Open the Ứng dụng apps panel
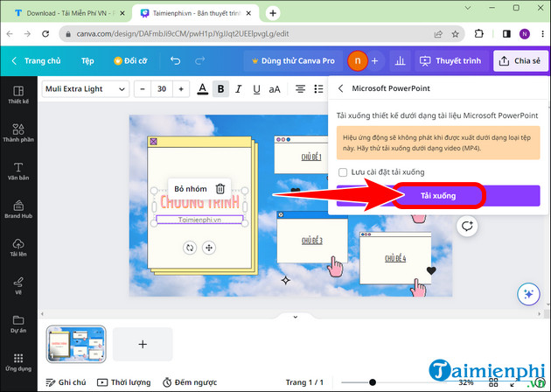The width and height of the screenshot is (551, 392). coord(18,362)
